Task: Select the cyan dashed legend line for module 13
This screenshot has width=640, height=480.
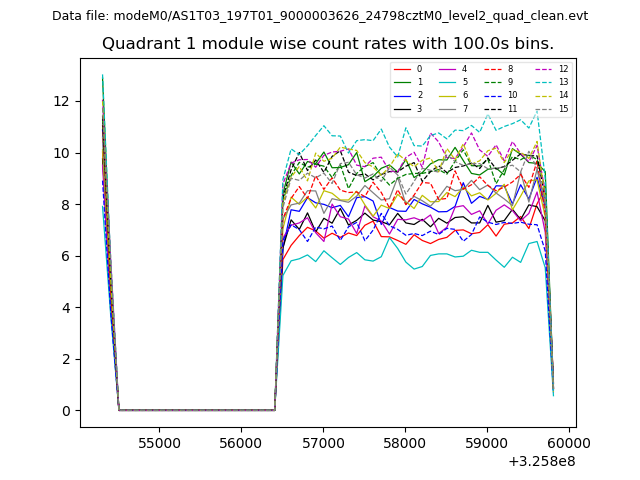Action: (x=542, y=82)
